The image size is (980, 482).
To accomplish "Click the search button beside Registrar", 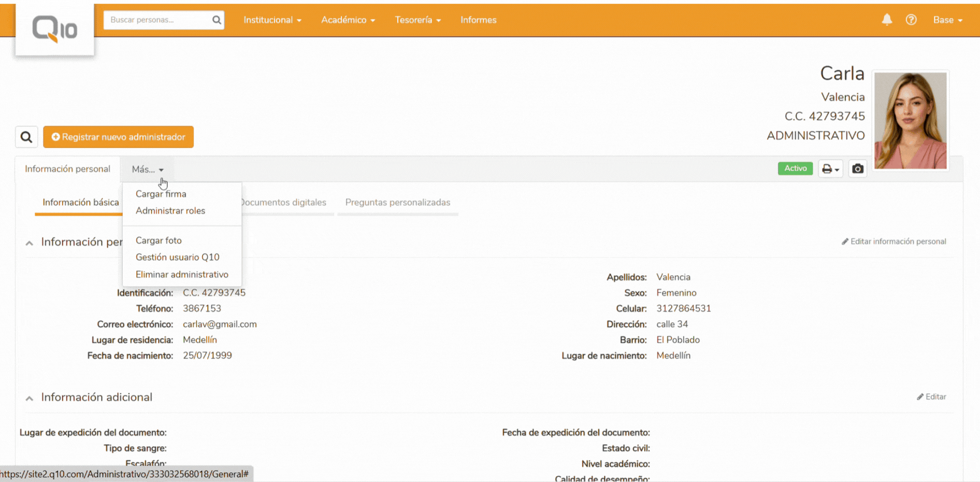I will pyautogui.click(x=26, y=137).
